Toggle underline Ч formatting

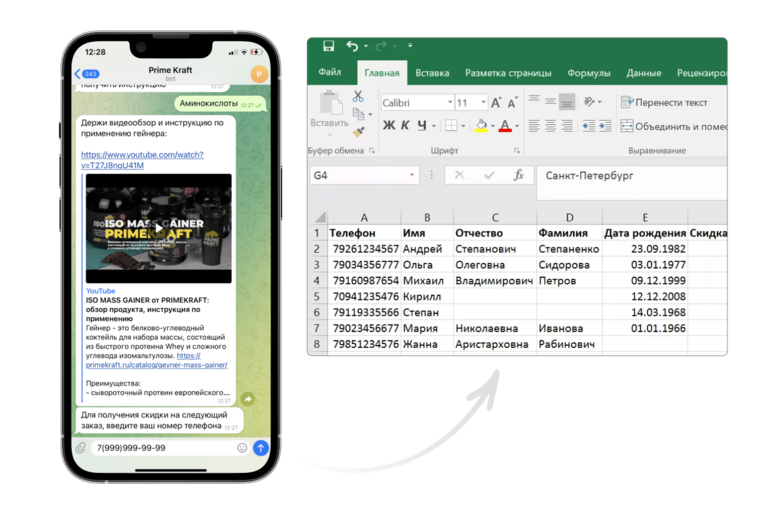pos(422,125)
